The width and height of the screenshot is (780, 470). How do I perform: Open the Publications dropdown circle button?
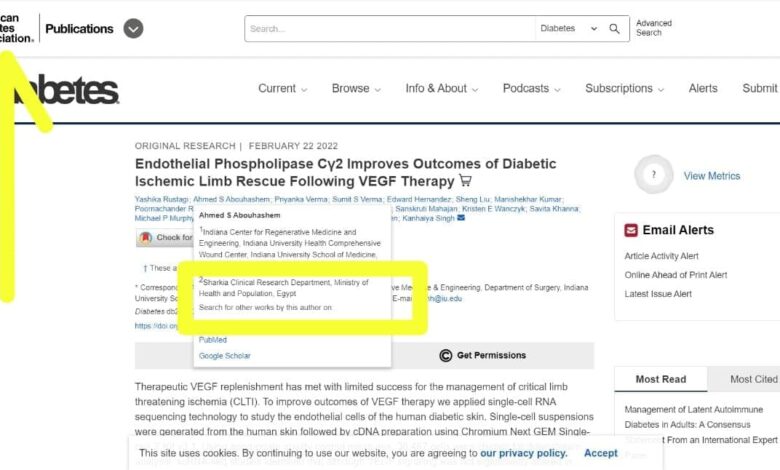[x=133, y=29]
